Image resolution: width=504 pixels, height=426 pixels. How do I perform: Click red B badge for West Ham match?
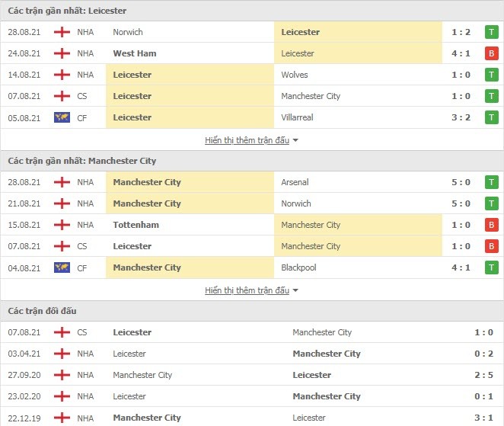click(x=492, y=53)
